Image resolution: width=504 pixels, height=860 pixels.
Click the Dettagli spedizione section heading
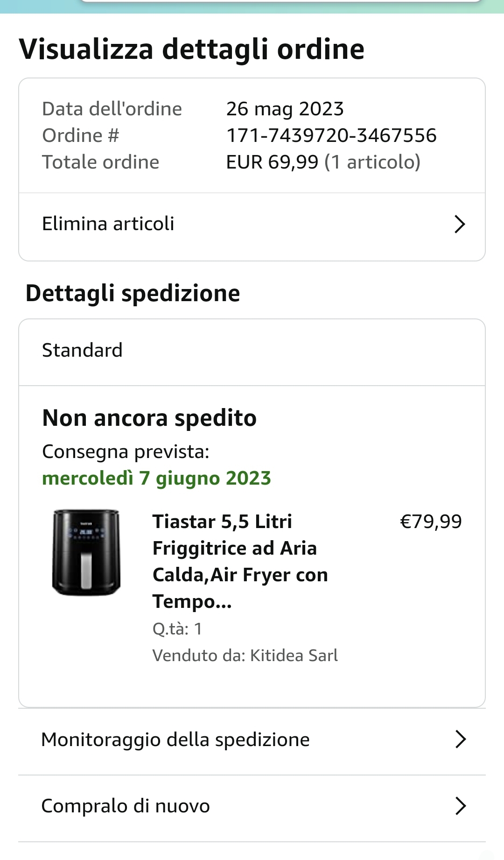[133, 294]
